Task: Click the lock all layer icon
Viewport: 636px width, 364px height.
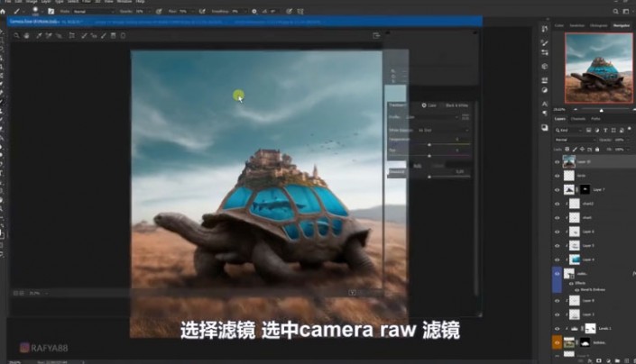Action: pyautogui.click(x=596, y=150)
